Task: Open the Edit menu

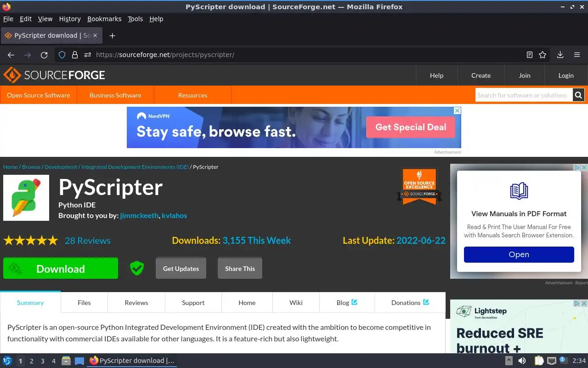Action: pyautogui.click(x=26, y=19)
